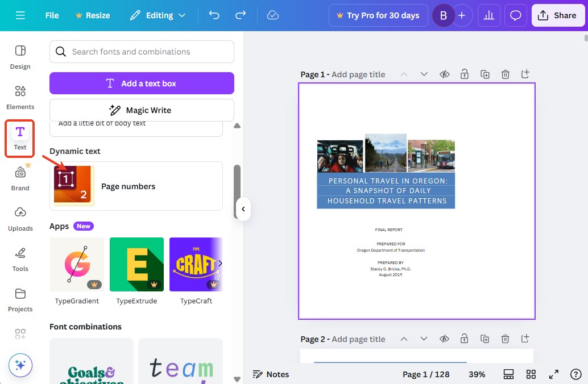Adjust the 39% zoom control

[x=477, y=374]
